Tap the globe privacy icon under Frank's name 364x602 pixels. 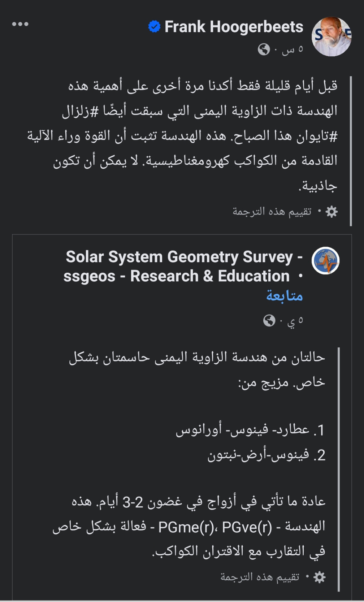point(264,49)
